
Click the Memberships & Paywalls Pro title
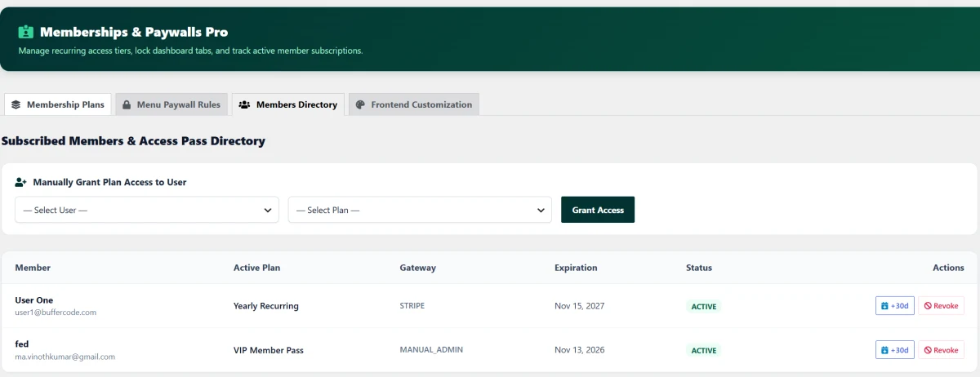(x=134, y=32)
